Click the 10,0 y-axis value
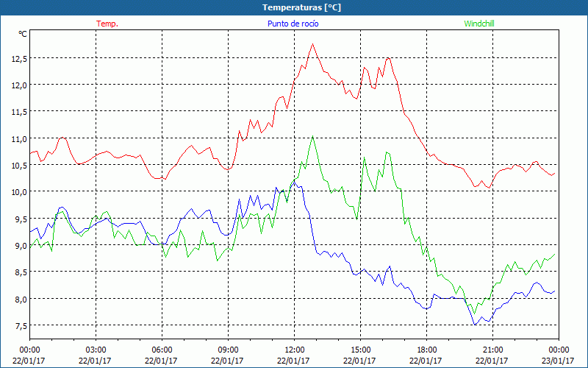Image resolution: width=588 pixels, height=368 pixels. 19,192
